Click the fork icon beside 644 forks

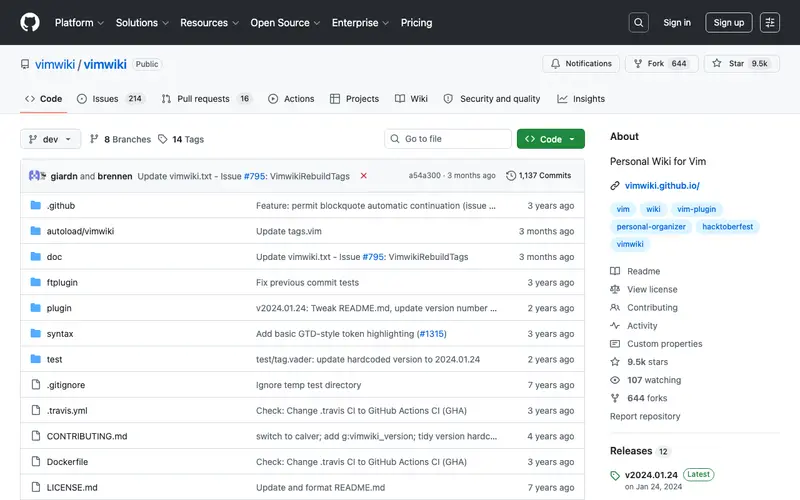[615, 398]
